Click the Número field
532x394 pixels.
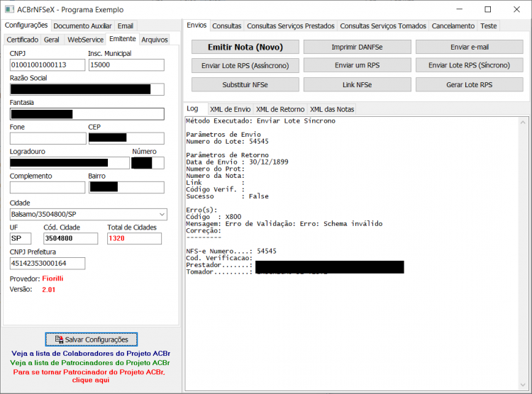pos(148,163)
